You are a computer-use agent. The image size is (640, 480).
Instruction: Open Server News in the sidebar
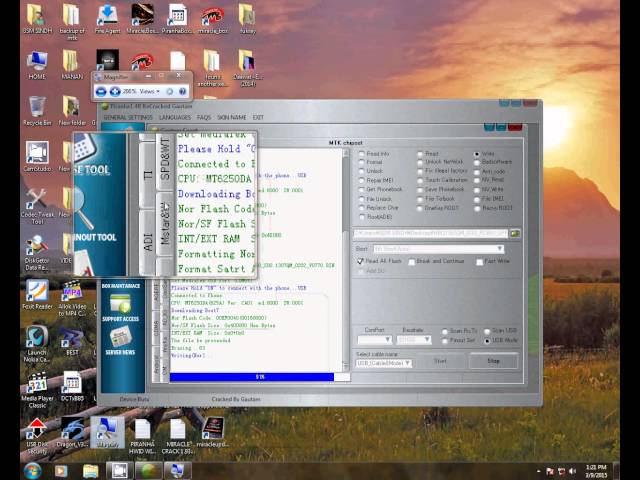(x=120, y=341)
